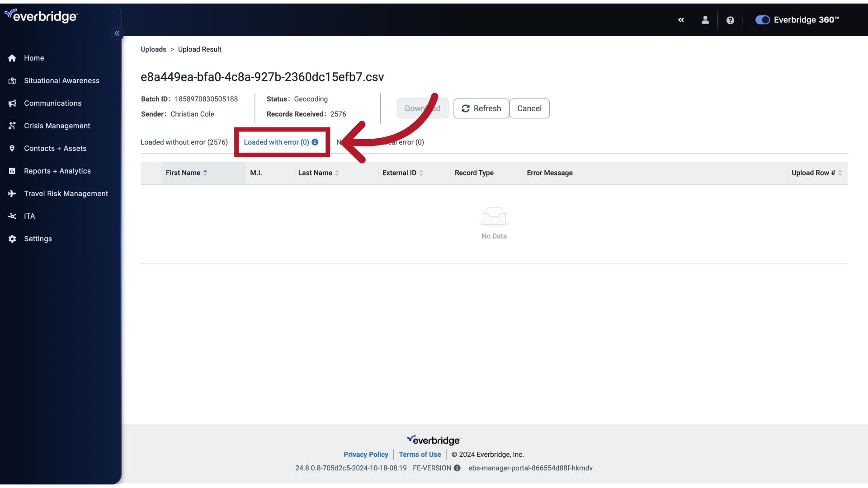Navigate to Communications module
868x488 pixels.
pyautogui.click(x=52, y=103)
